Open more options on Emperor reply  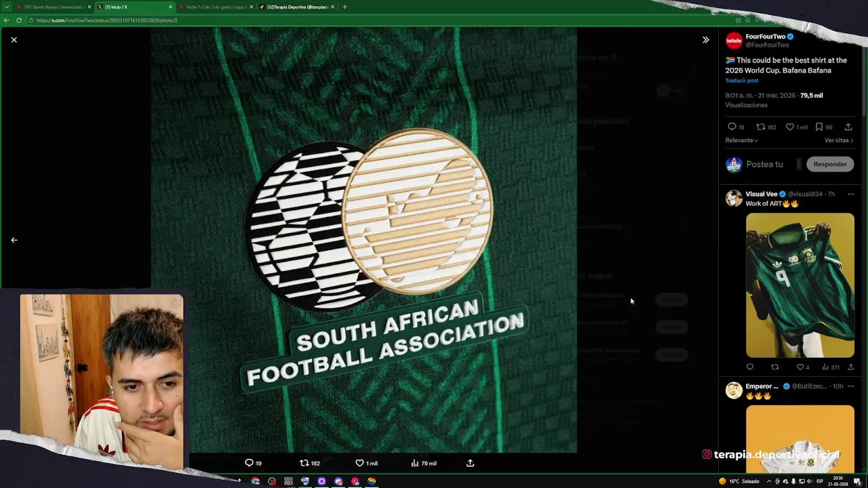coord(850,386)
